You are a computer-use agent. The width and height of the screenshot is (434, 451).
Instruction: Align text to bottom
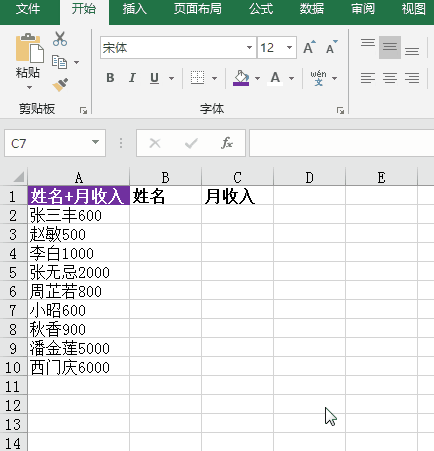[412, 51]
